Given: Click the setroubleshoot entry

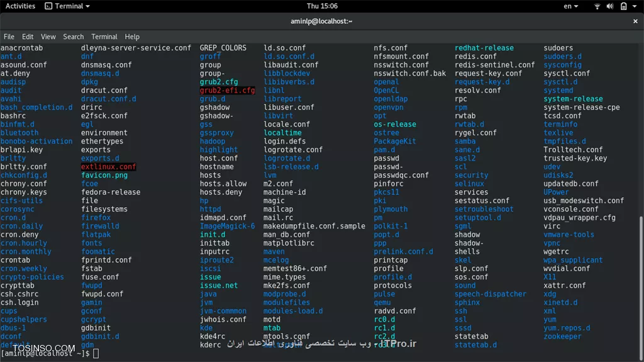Looking at the screenshot, I should [x=484, y=209].
